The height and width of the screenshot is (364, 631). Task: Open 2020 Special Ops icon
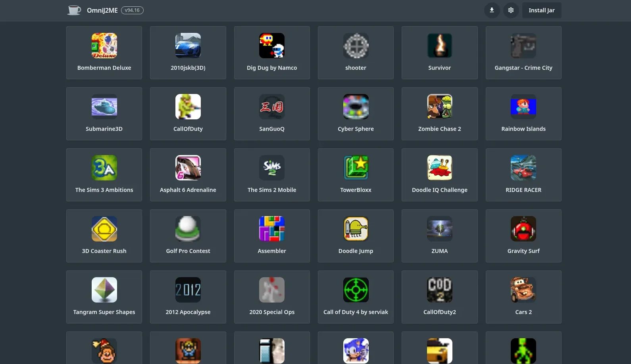tap(272, 290)
